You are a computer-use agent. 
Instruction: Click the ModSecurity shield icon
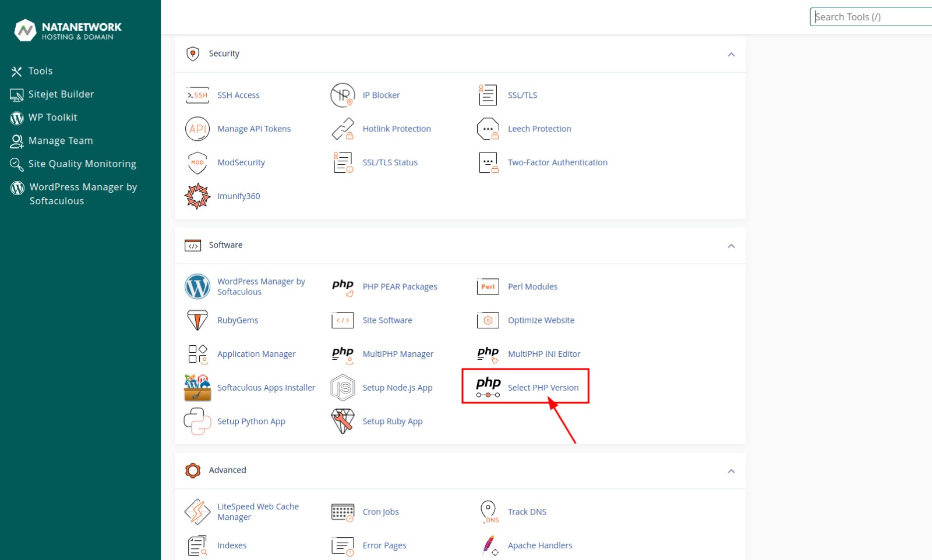point(197,162)
